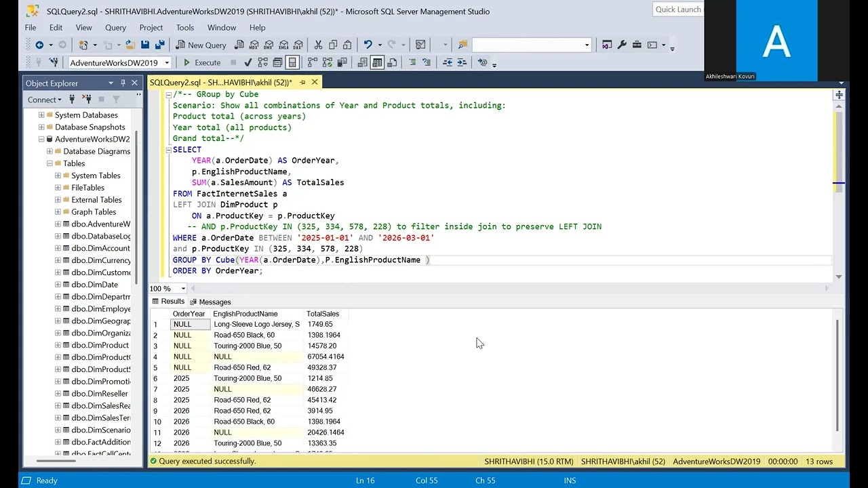Viewport: 868px width, 488px height.
Task: Close the SQLQuery2.sql tab
Action: tap(315, 82)
